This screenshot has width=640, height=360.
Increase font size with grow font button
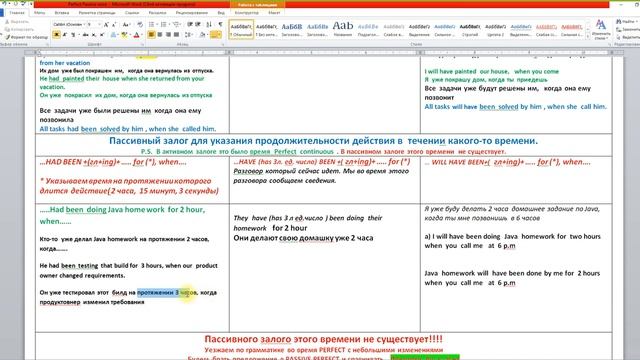[x=106, y=25]
